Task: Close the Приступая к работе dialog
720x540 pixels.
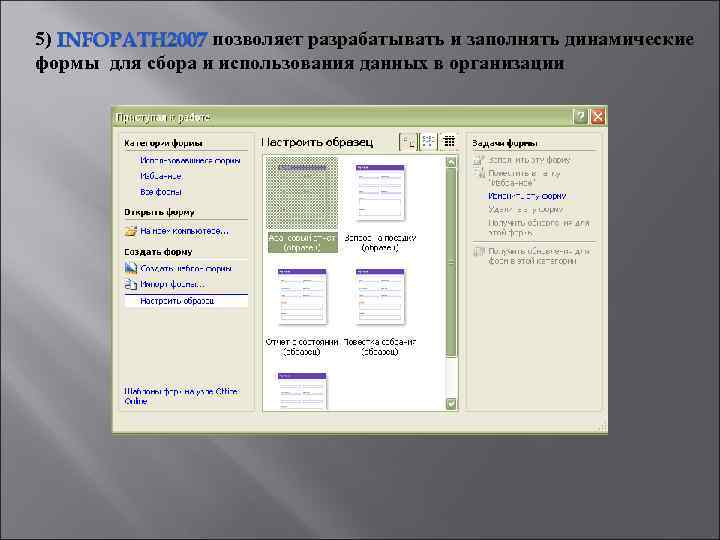Action: (598, 117)
